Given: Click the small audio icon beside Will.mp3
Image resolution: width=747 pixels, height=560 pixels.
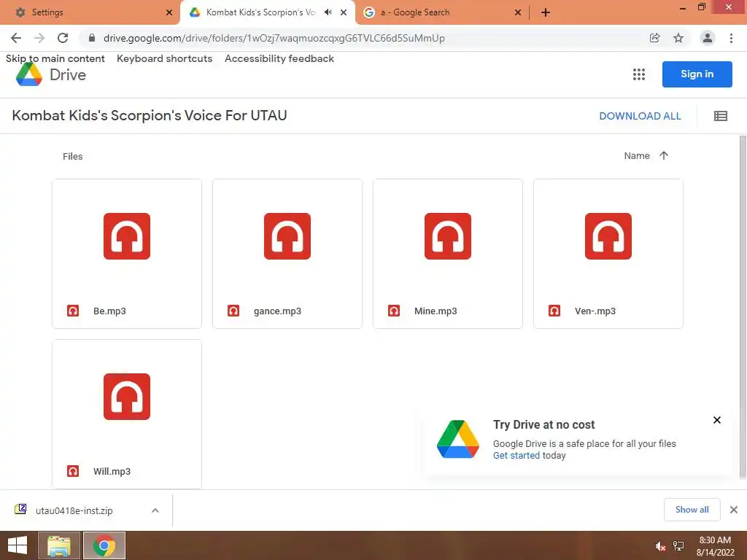Looking at the screenshot, I should tap(73, 472).
